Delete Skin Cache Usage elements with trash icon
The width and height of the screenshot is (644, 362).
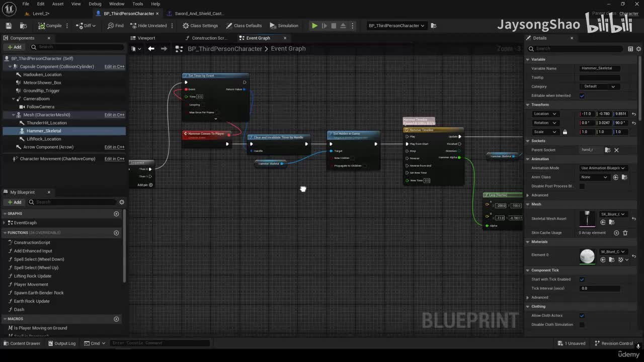pyautogui.click(x=625, y=233)
